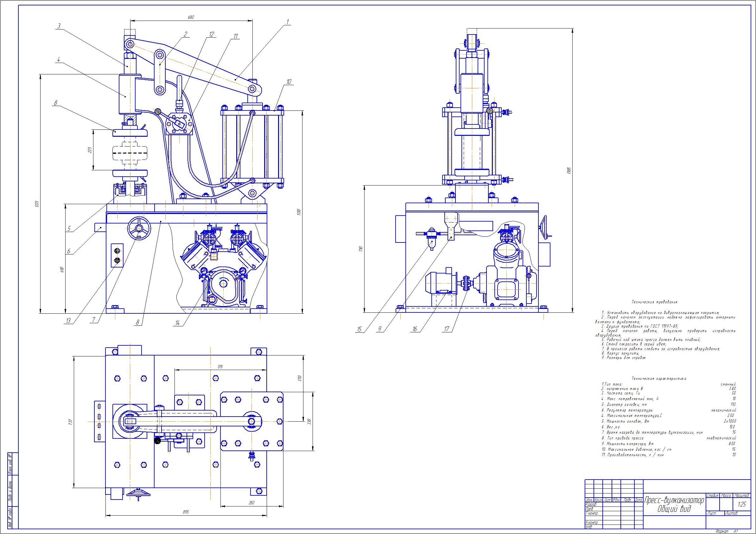Viewport: 756px width, 534px height.
Task: Click the 710 dimension by the side view
Action: click(x=361, y=248)
